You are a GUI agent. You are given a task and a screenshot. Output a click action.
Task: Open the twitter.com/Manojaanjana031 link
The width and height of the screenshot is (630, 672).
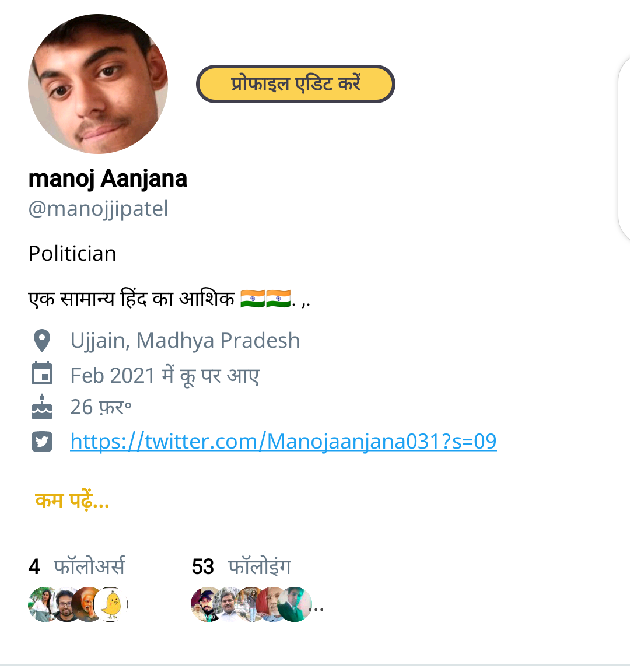[x=283, y=442]
